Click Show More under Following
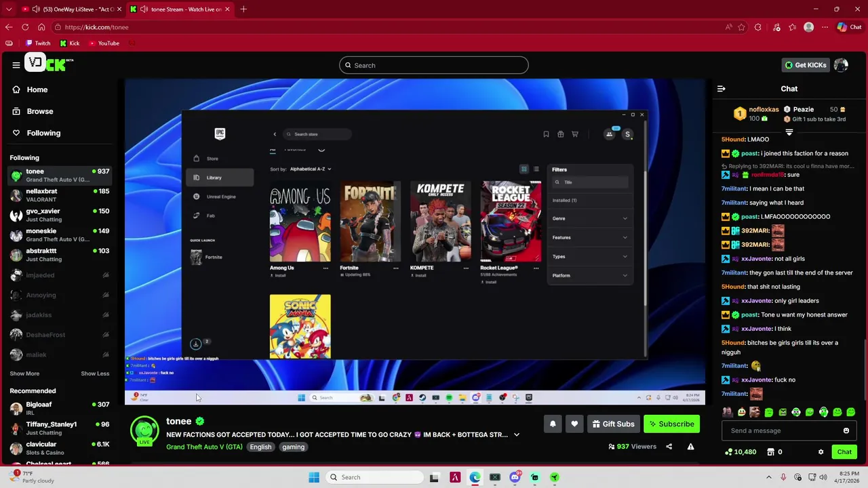The height and width of the screenshot is (488, 868). click(24, 373)
